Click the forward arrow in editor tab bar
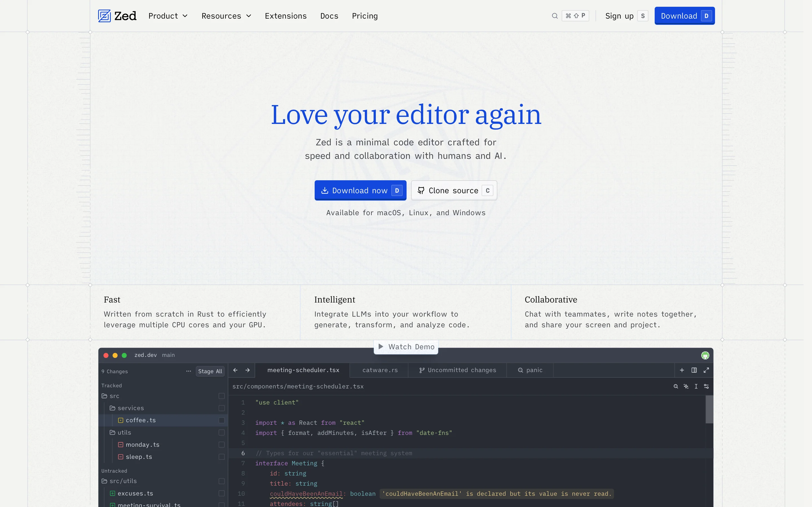The height and width of the screenshot is (507, 812). point(248,370)
